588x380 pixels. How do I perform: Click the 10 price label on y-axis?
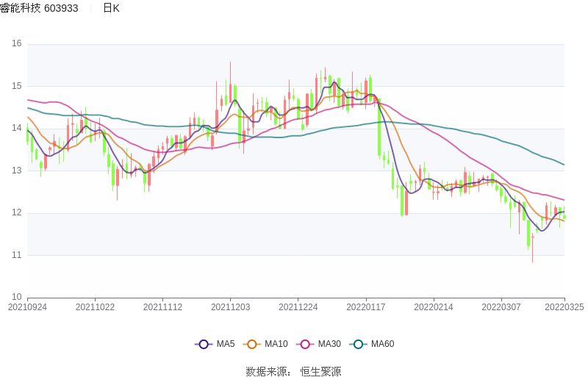click(x=17, y=298)
